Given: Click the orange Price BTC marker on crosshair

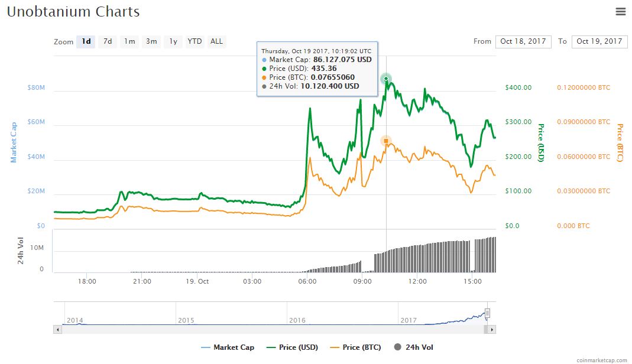Looking at the screenshot, I should click(x=386, y=141).
